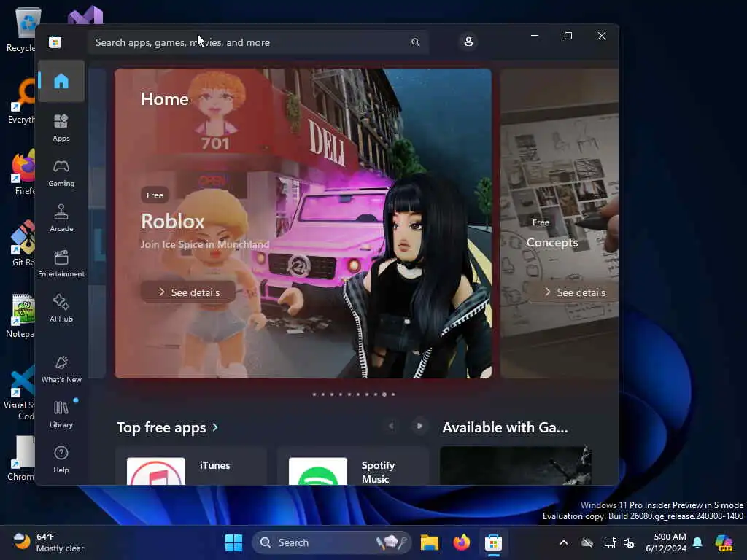Open the Concepts featured banner image
The height and width of the screenshot is (560, 747).
click(560, 223)
